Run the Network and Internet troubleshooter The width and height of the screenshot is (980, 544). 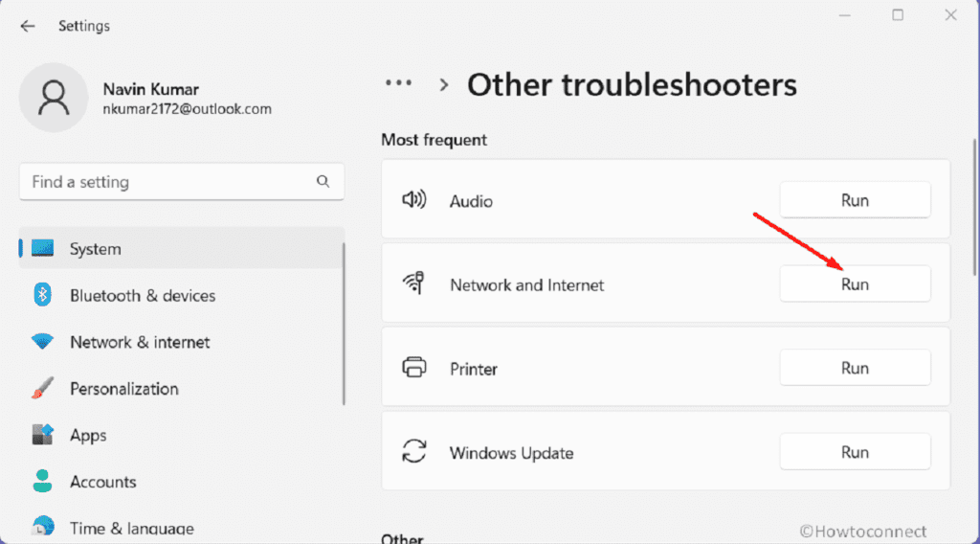(x=855, y=283)
